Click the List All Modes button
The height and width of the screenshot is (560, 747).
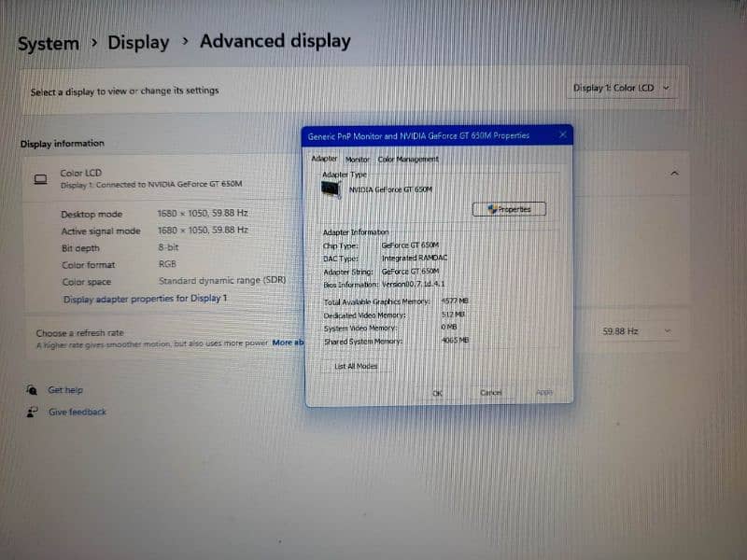[x=356, y=366]
